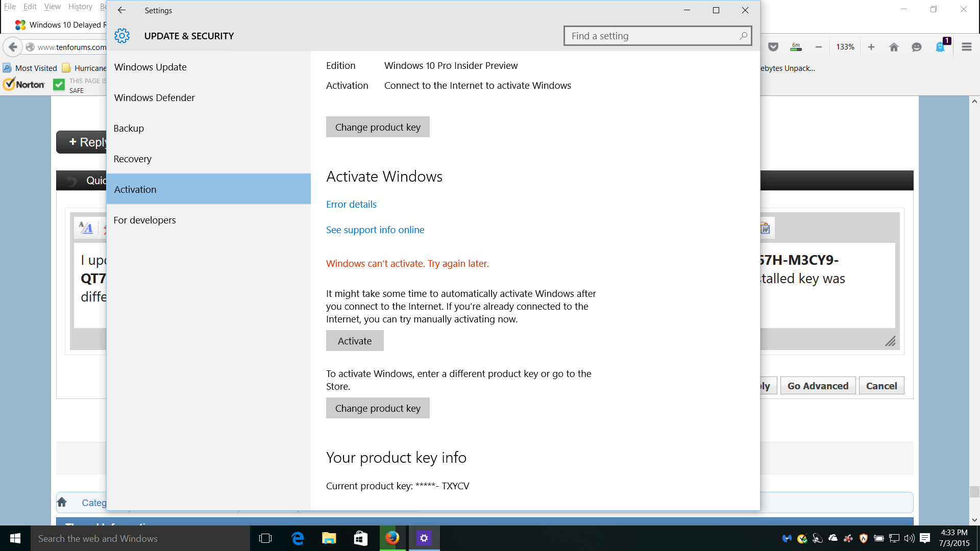Click Change product key button

coord(378,127)
